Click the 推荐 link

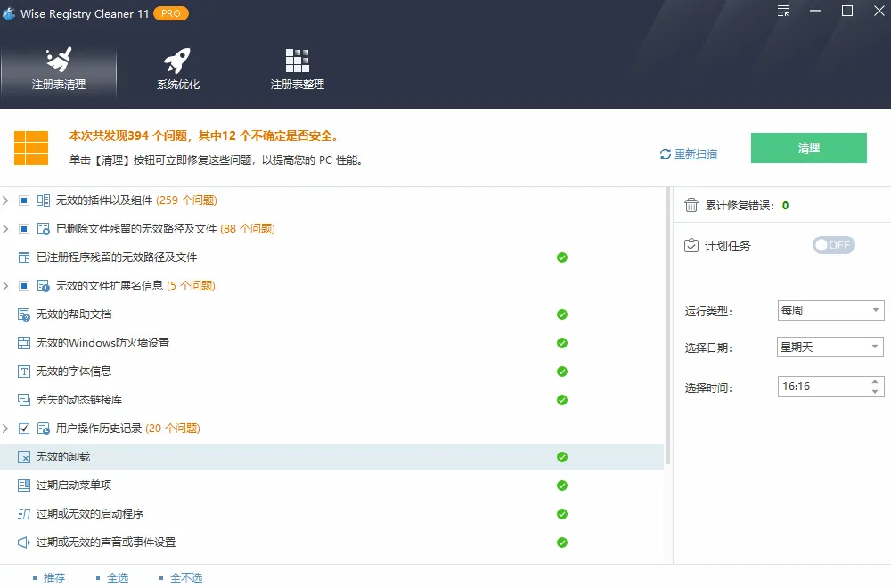coord(54,578)
